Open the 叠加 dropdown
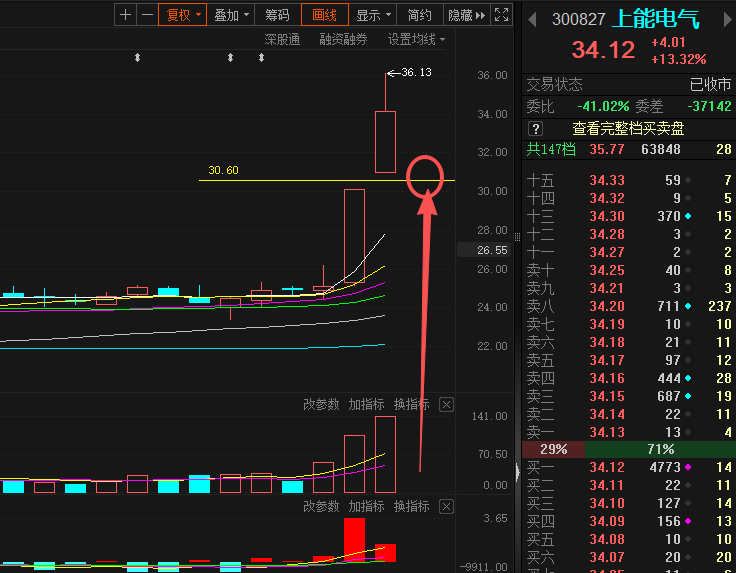This screenshot has height=573, width=736. click(231, 15)
